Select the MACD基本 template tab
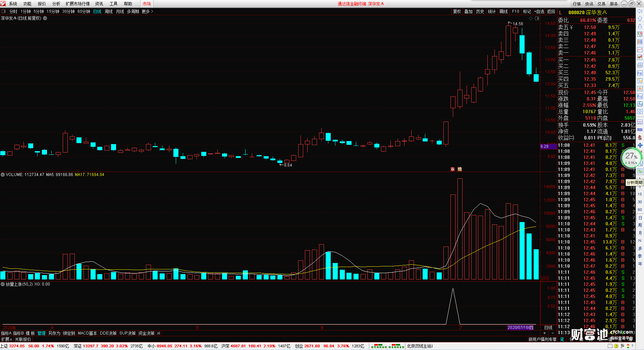This screenshot has height=350, width=644. point(87,333)
